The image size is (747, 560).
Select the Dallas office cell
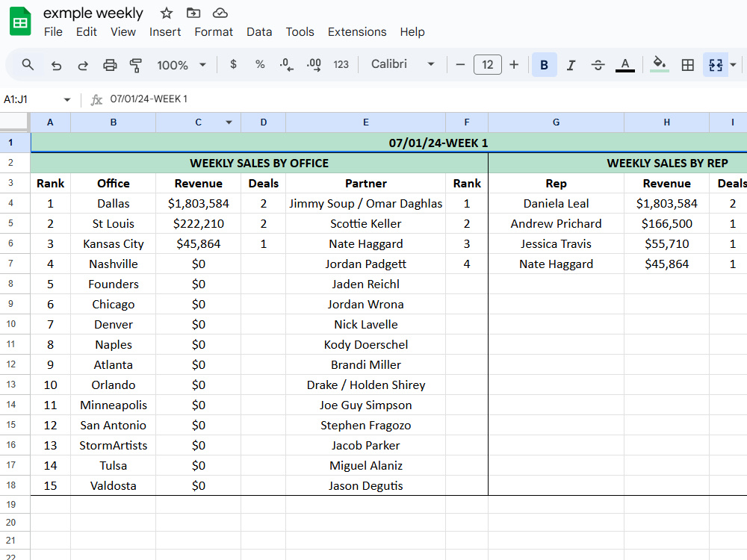113,203
